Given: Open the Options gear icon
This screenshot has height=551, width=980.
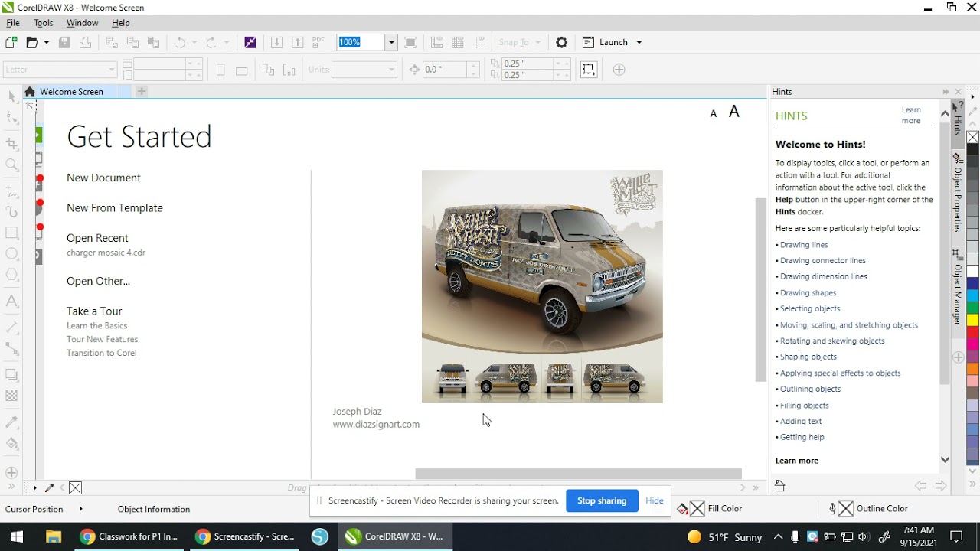Looking at the screenshot, I should tap(561, 42).
